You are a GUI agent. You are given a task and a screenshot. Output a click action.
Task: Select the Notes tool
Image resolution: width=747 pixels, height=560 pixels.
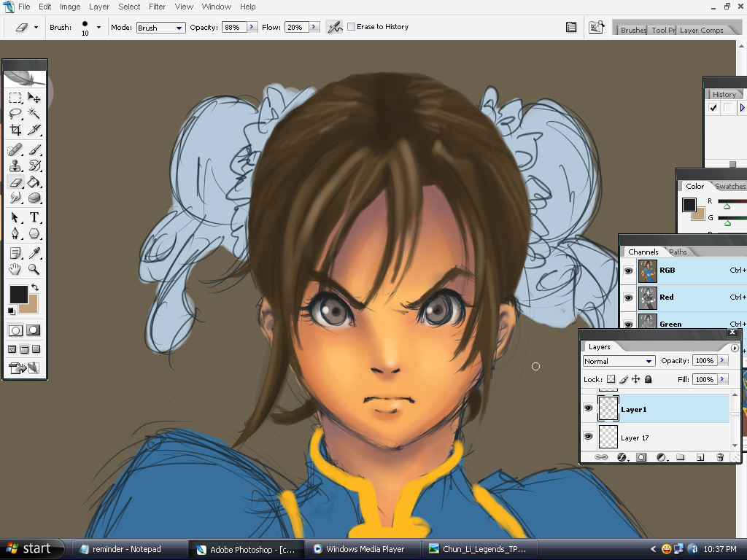15,253
